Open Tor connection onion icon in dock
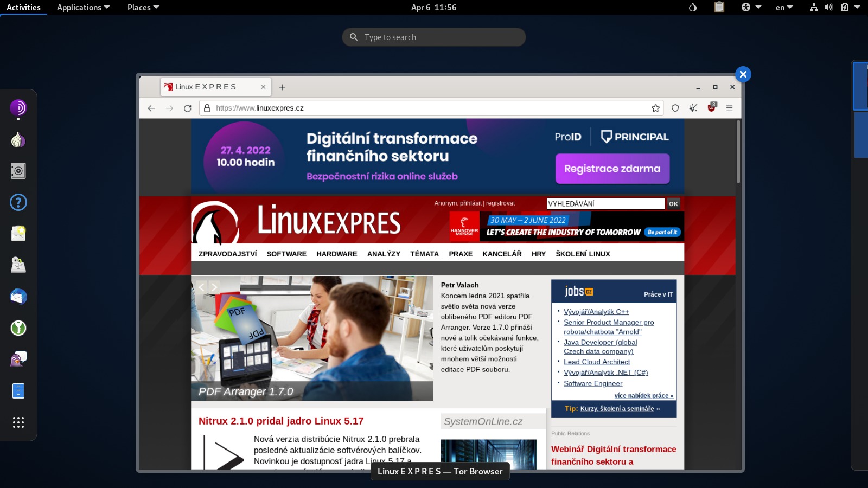This screenshot has height=488, width=868. point(18,140)
